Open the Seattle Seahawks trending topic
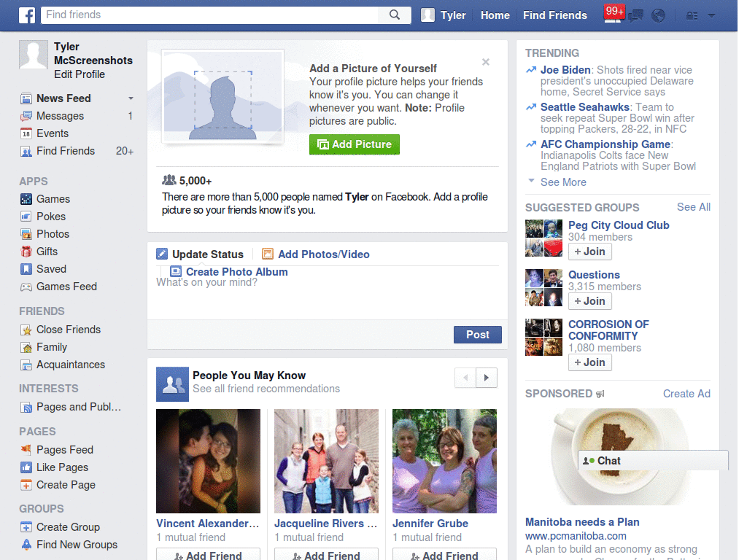Image resolution: width=747 pixels, height=560 pixels. [585, 107]
